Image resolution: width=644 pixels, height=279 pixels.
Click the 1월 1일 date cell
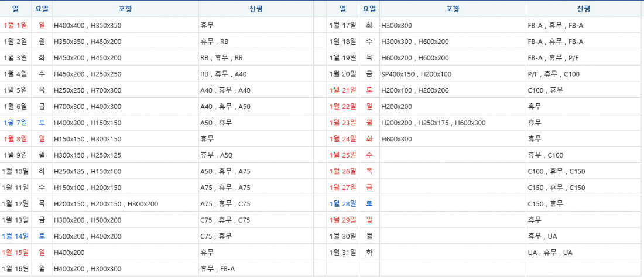15,25
